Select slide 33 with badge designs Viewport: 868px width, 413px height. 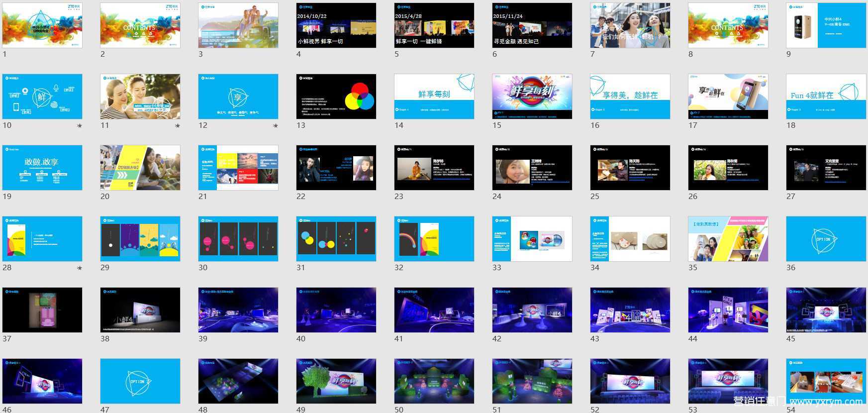tap(532, 239)
